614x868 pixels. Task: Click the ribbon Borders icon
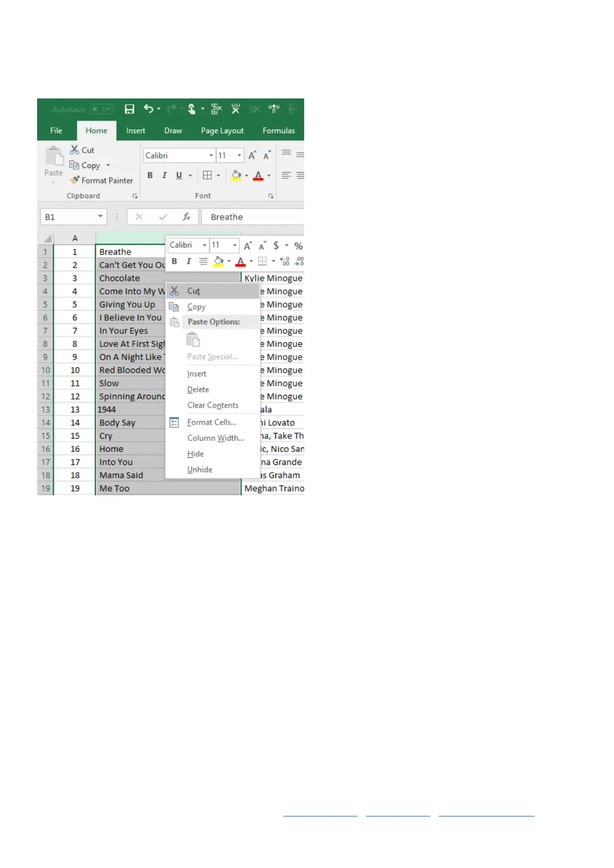coord(207,175)
